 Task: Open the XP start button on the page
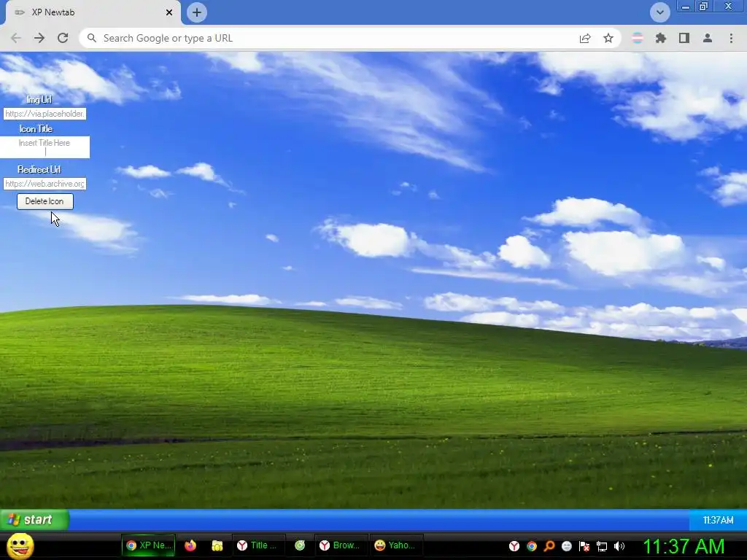click(x=34, y=519)
